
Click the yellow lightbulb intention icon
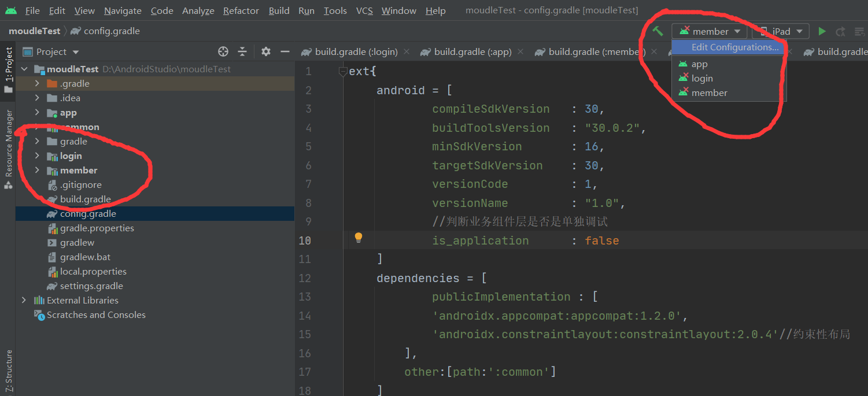[x=358, y=238]
